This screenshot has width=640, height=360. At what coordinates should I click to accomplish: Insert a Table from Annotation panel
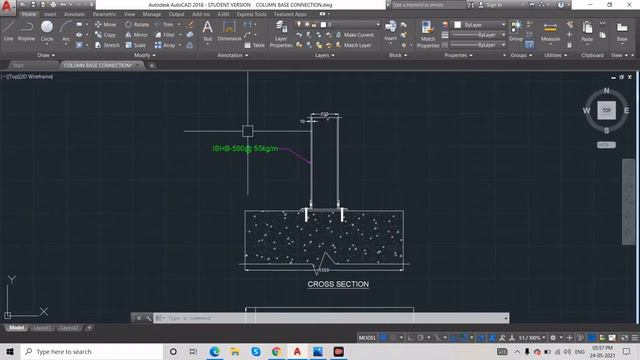254,45
